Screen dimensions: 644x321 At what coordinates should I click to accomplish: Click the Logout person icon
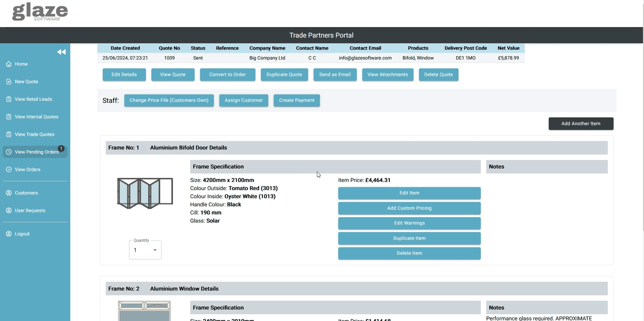(x=9, y=234)
